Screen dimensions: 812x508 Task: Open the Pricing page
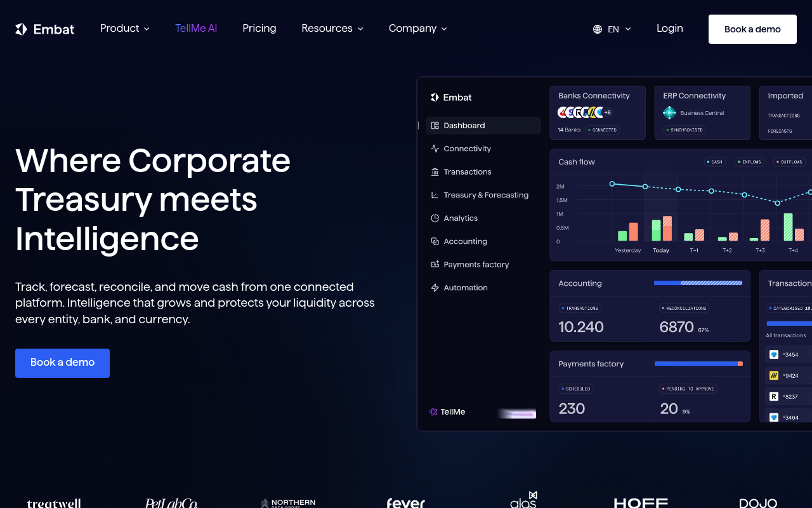click(259, 29)
